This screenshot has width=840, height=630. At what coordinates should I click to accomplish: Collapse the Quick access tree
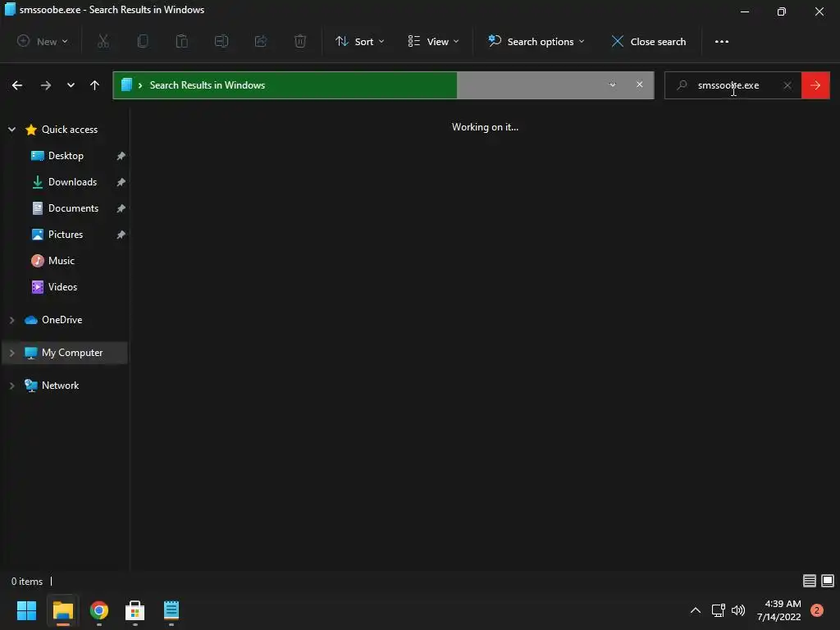[x=11, y=129]
